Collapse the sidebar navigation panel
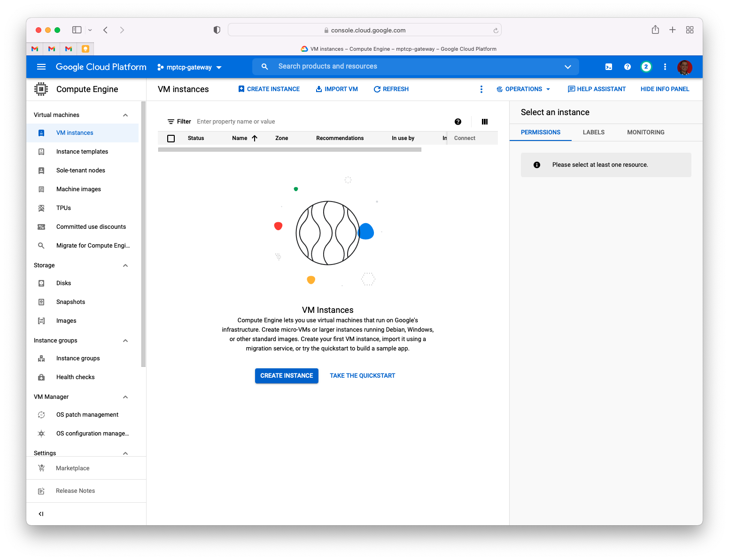The width and height of the screenshot is (729, 560). 41,514
